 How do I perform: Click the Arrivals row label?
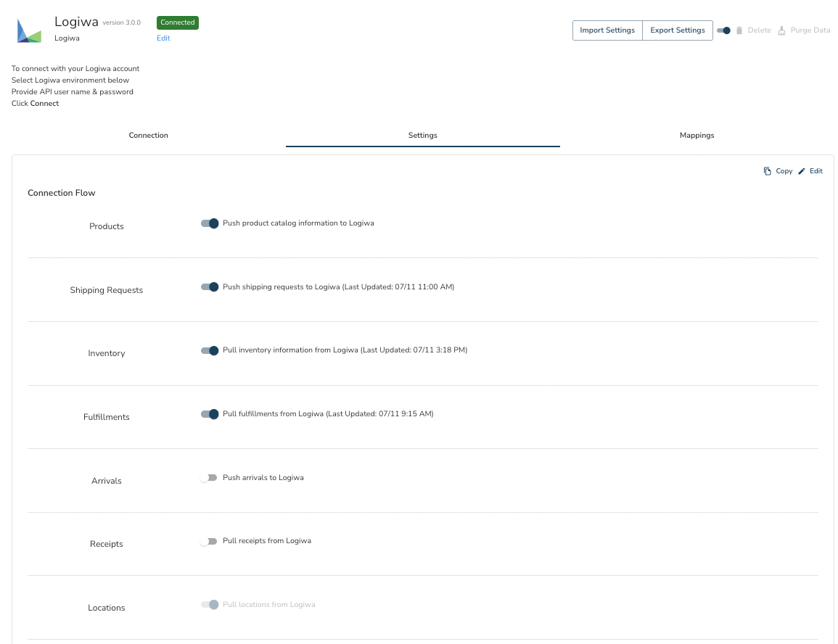point(107,481)
